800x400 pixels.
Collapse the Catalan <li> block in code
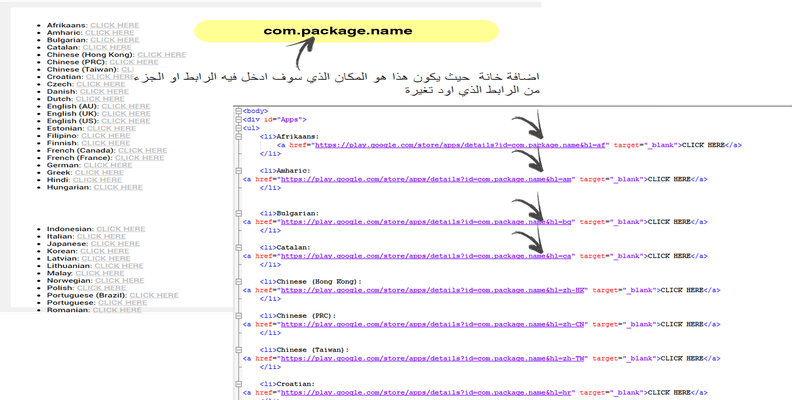(238, 247)
